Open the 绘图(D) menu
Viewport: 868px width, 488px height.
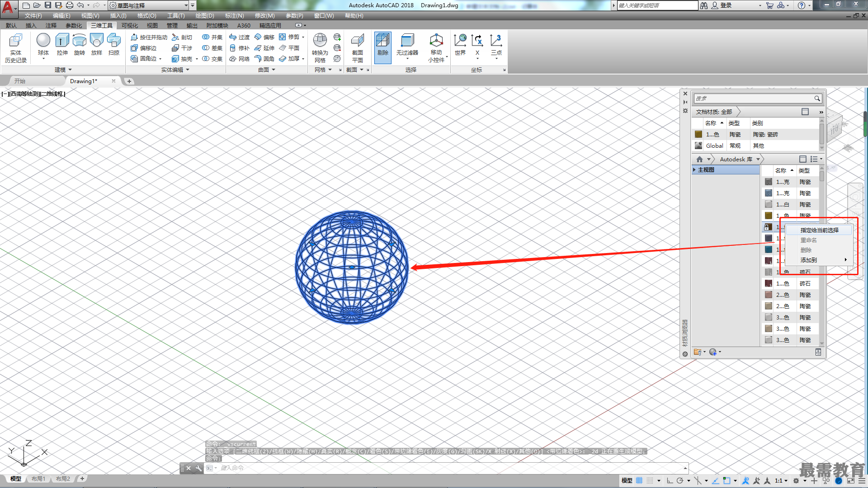(x=205, y=16)
